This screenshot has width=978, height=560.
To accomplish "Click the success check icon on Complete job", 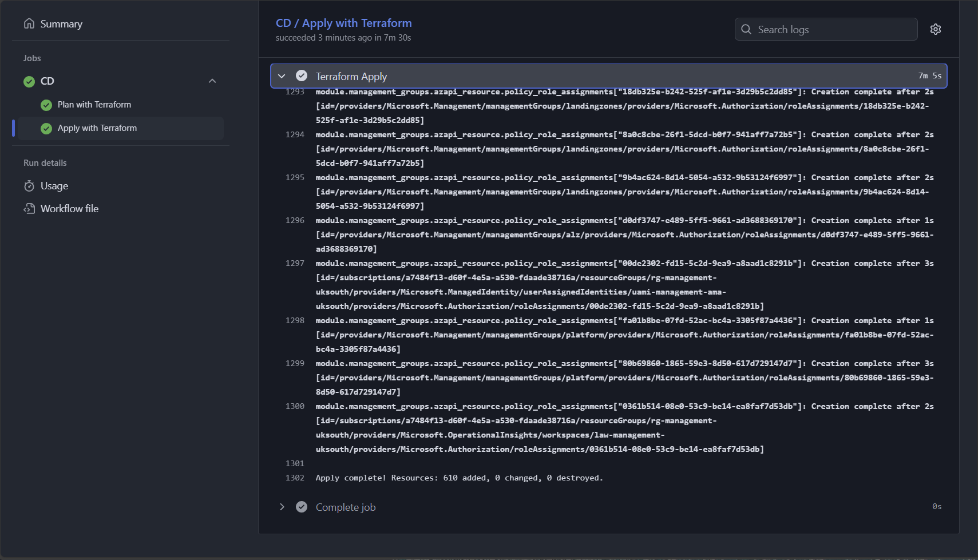I will [x=301, y=507].
